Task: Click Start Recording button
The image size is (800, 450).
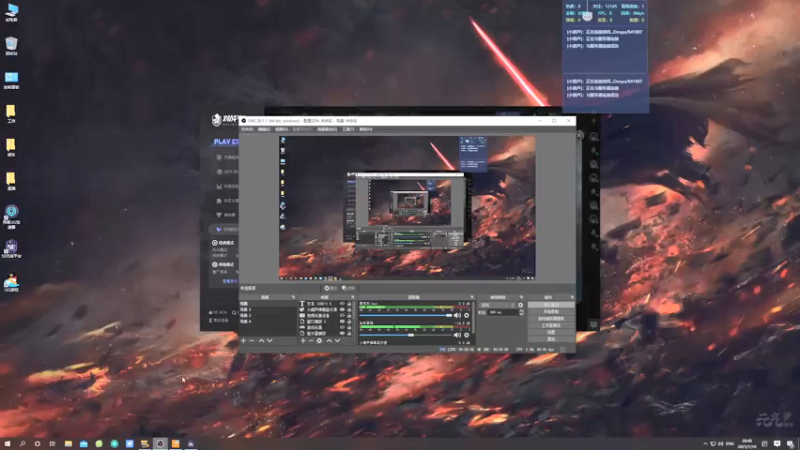Action: point(551,311)
